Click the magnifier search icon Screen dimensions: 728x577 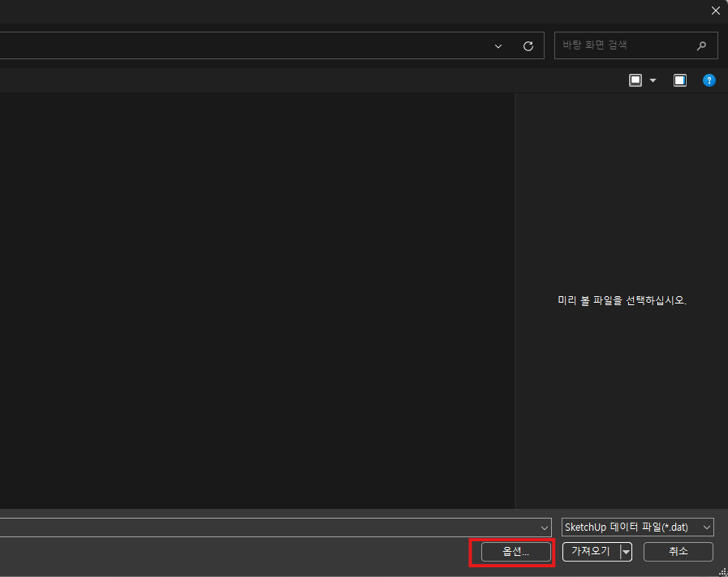[x=701, y=45]
